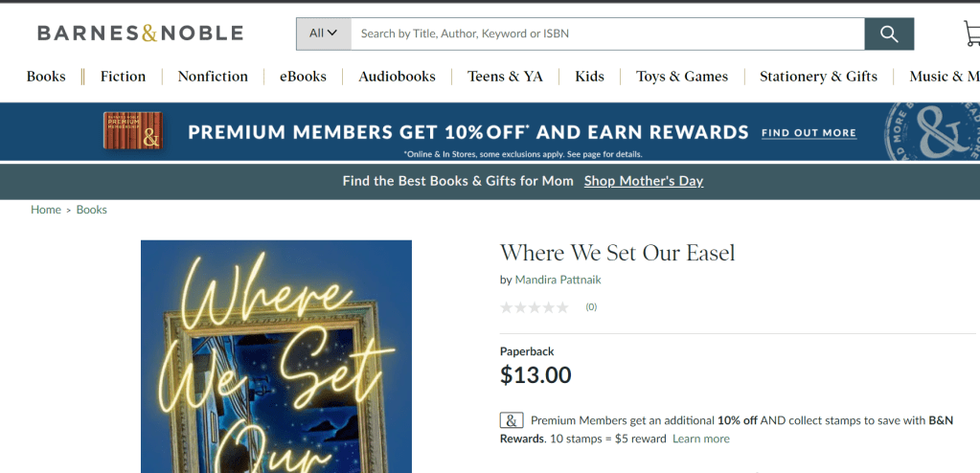Open the Fiction menu

click(x=124, y=77)
